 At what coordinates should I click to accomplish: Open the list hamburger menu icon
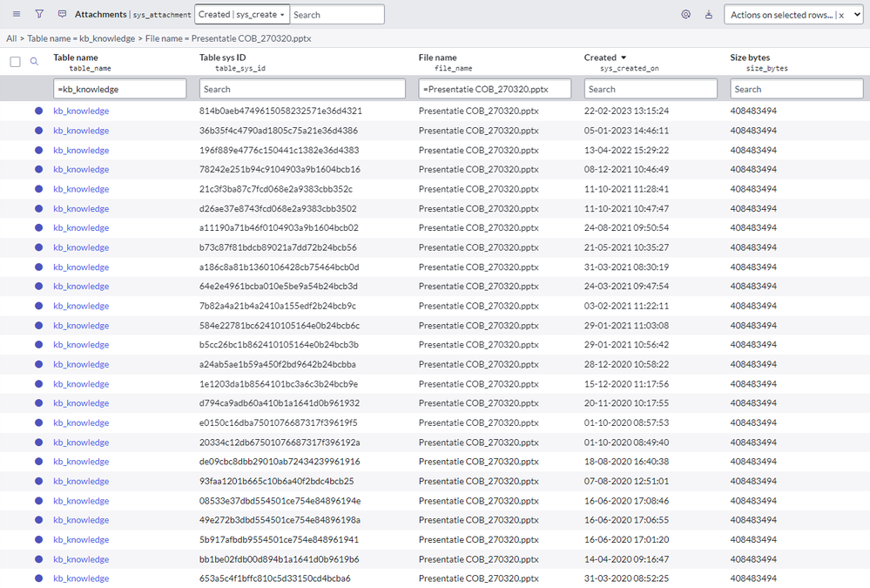(17, 14)
